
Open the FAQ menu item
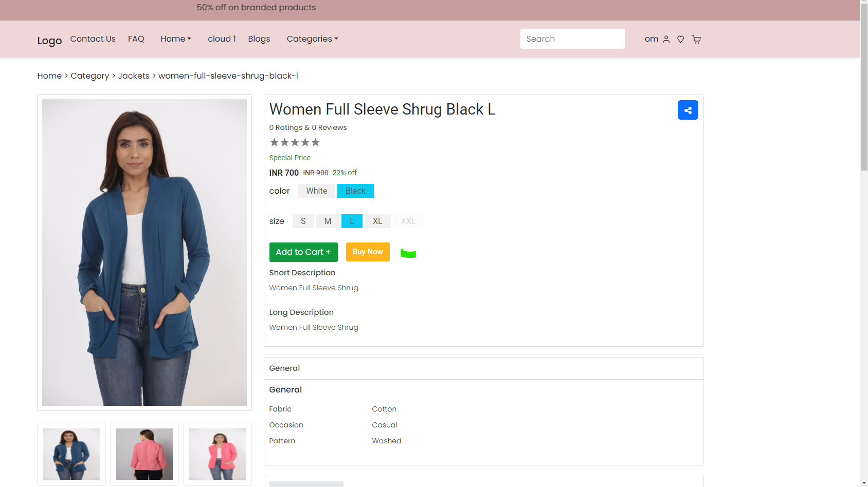tap(136, 39)
